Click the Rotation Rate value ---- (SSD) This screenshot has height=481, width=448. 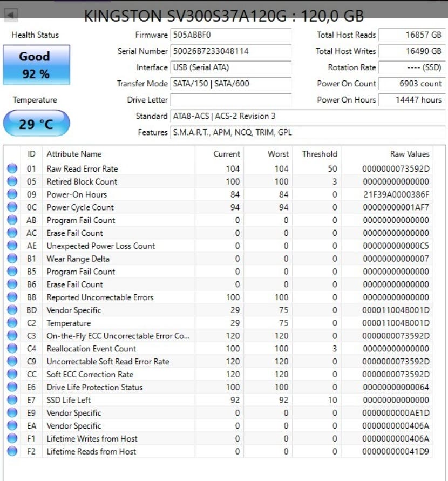point(412,67)
